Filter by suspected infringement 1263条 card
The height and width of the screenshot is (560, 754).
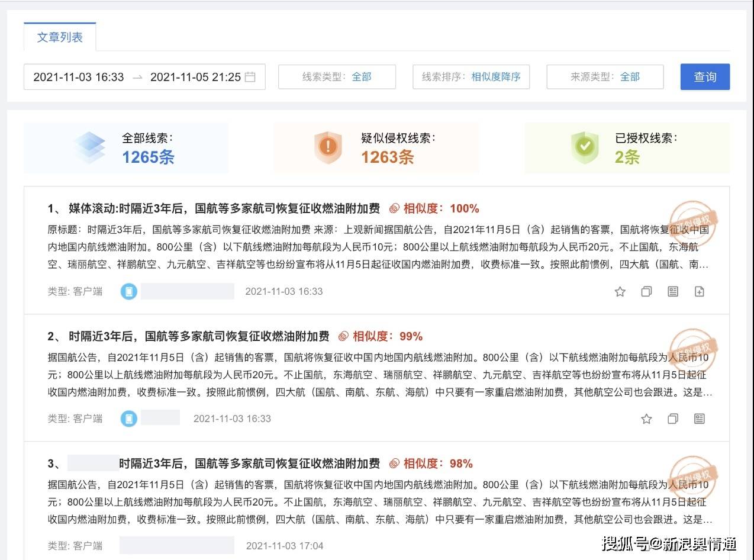(376, 148)
